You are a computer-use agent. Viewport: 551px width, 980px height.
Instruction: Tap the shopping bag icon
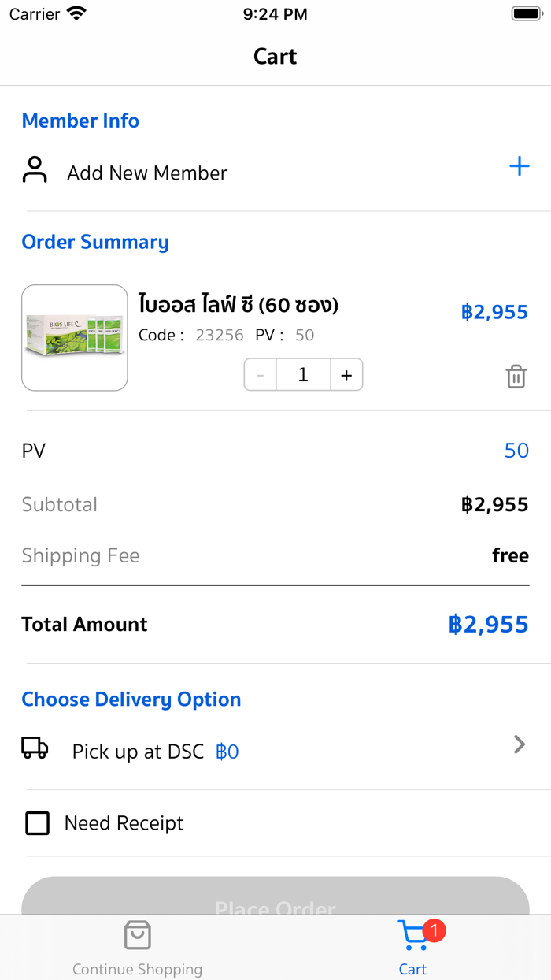point(138,935)
